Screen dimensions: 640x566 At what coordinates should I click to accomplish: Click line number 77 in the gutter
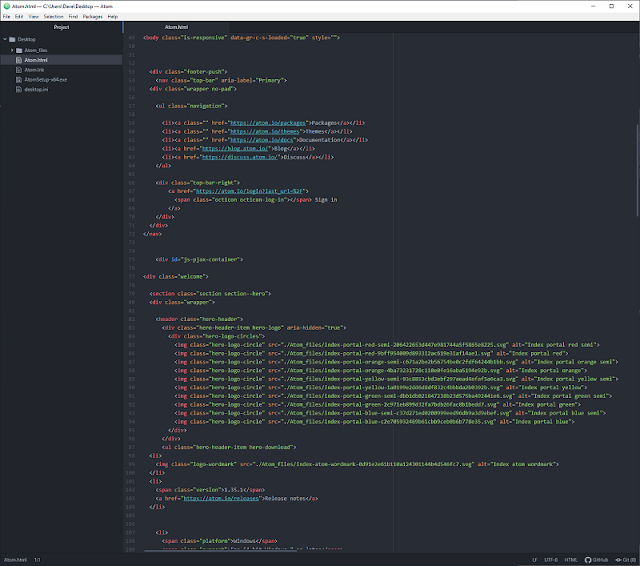click(x=131, y=277)
